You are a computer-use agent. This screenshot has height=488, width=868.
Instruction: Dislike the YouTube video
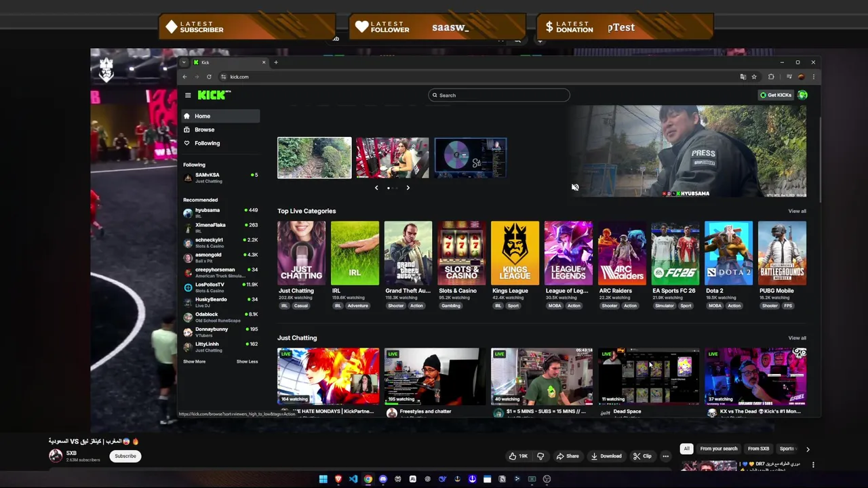click(540, 456)
